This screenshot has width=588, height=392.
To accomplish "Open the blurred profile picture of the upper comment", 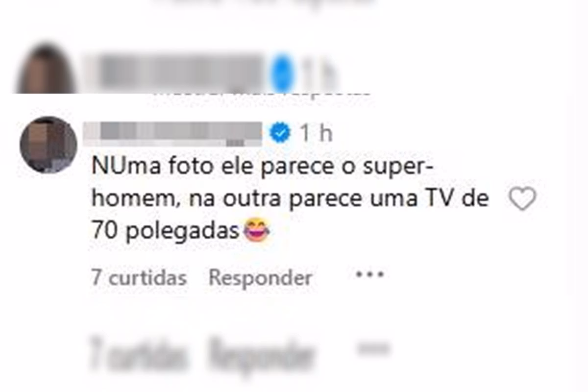I will (47, 70).
